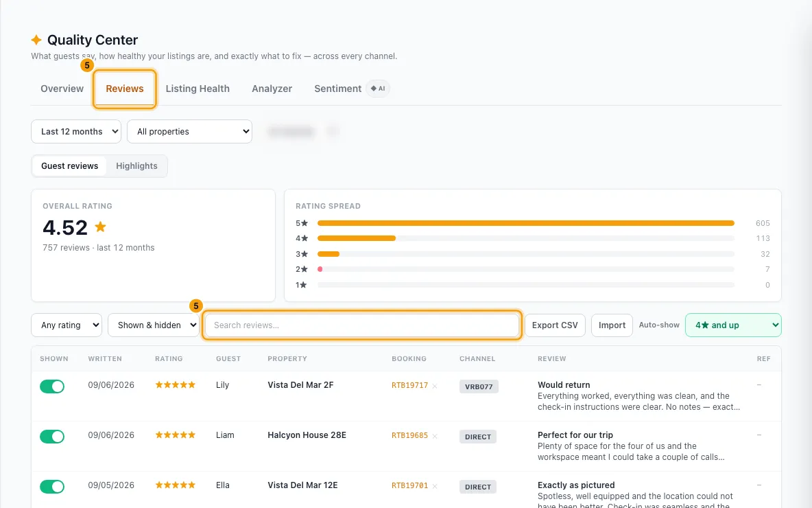The image size is (812, 508).
Task: Click the 605 count for 5-star reviews
Action: pos(763,223)
